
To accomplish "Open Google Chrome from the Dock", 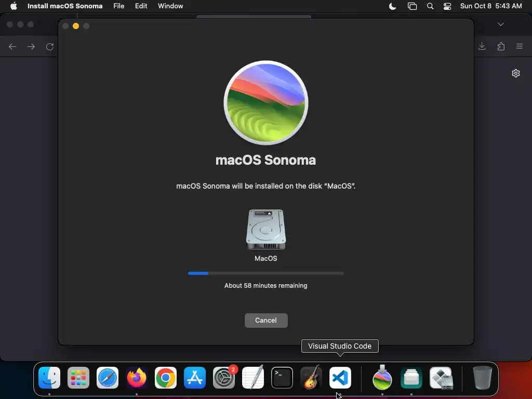I will click(x=166, y=377).
